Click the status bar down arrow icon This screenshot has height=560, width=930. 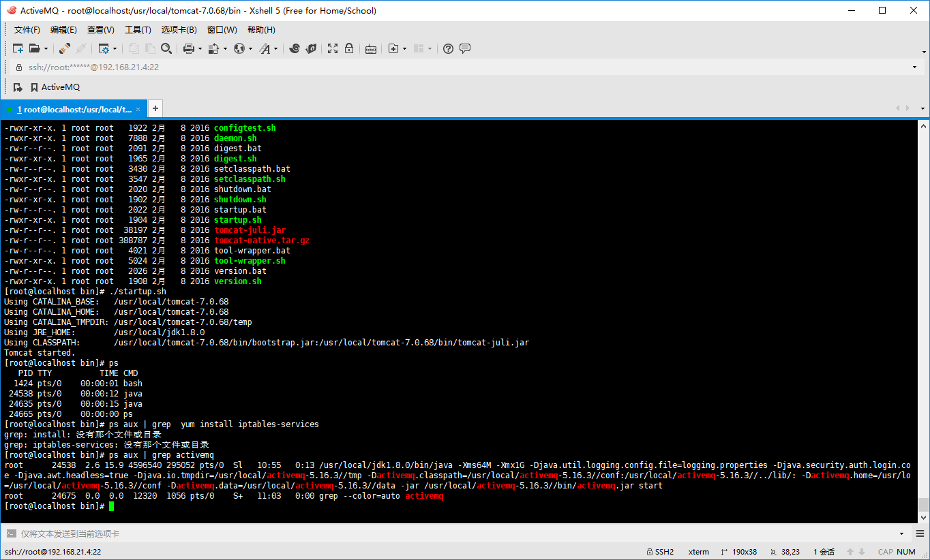pyautogui.click(x=862, y=552)
